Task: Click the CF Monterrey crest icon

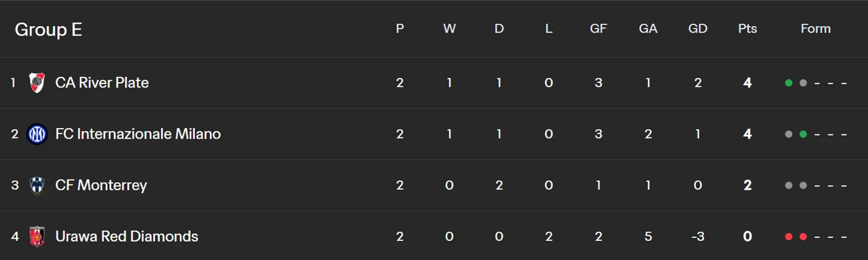Action: tap(37, 185)
